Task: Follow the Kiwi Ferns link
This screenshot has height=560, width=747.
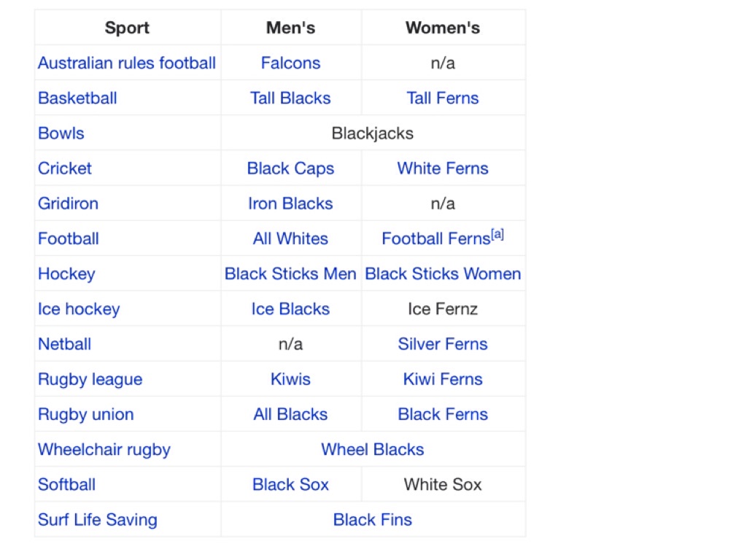Action: (x=443, y=379)
